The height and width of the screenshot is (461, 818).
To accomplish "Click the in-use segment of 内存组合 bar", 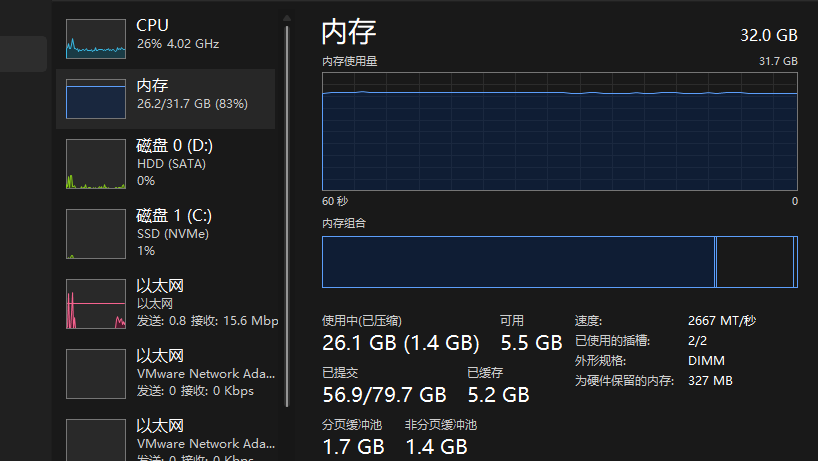I will (x=519, y=262).
